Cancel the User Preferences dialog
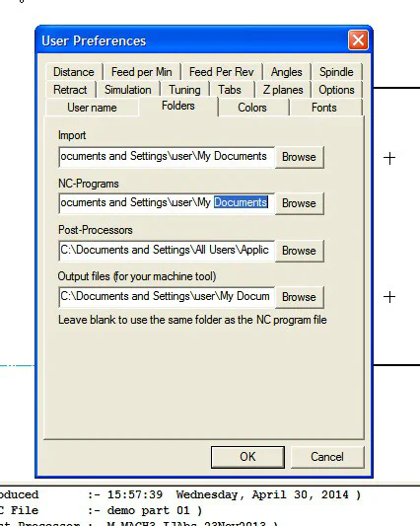 (327, 457)
